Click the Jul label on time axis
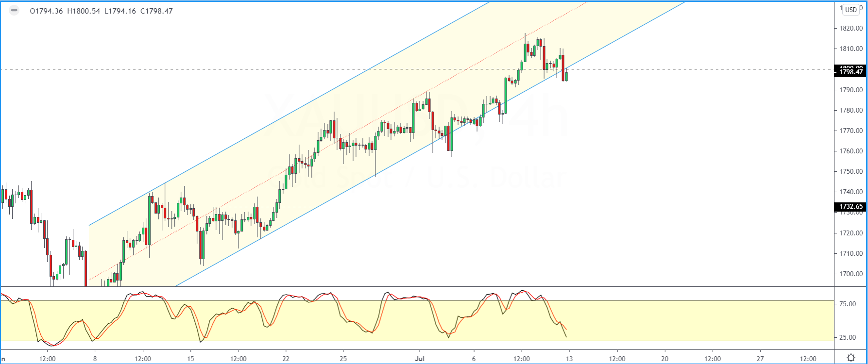The height and width of the screenshot is (364, 868). [420, 359]
